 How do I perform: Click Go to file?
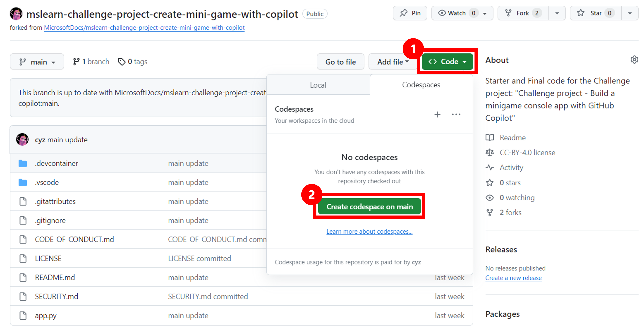tap(340, 62)
